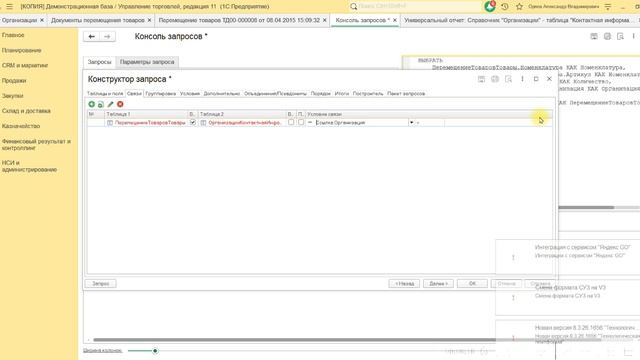This screenshot has width=640, height=360.
Task: Click the 'Далее >' button
Action: pos(438,283)
